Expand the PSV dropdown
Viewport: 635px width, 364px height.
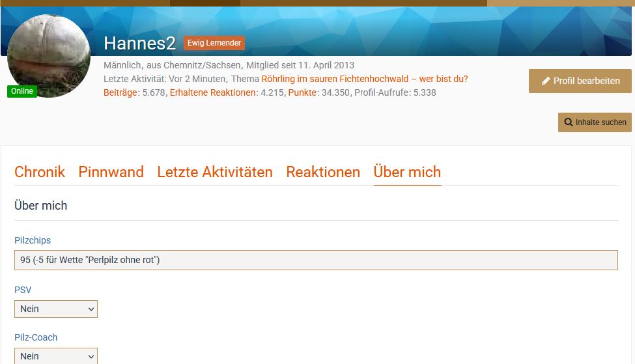tap(56, 309)
